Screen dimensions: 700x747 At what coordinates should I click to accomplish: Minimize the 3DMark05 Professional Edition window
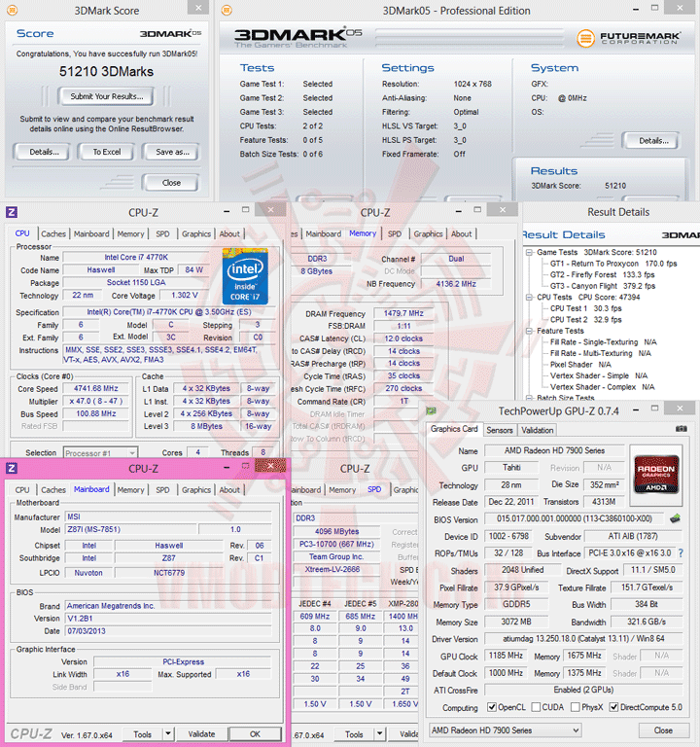[636, 10]
